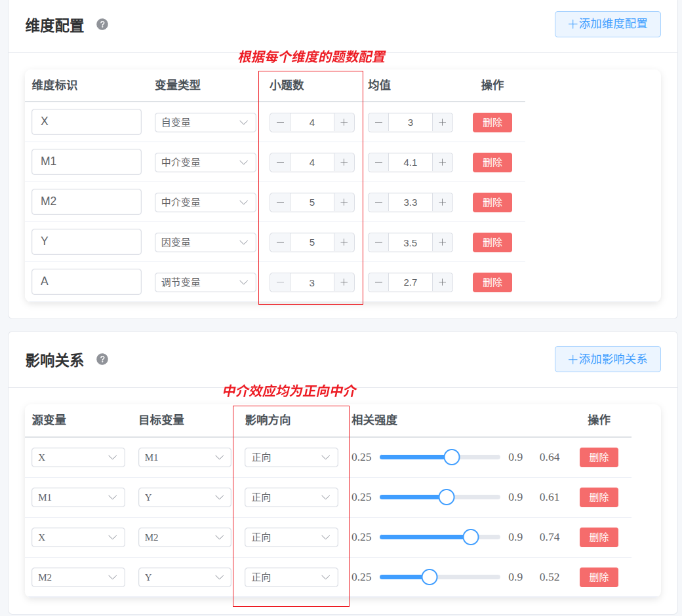Increase the 均值 value for M1

click(x=443, y=162)
